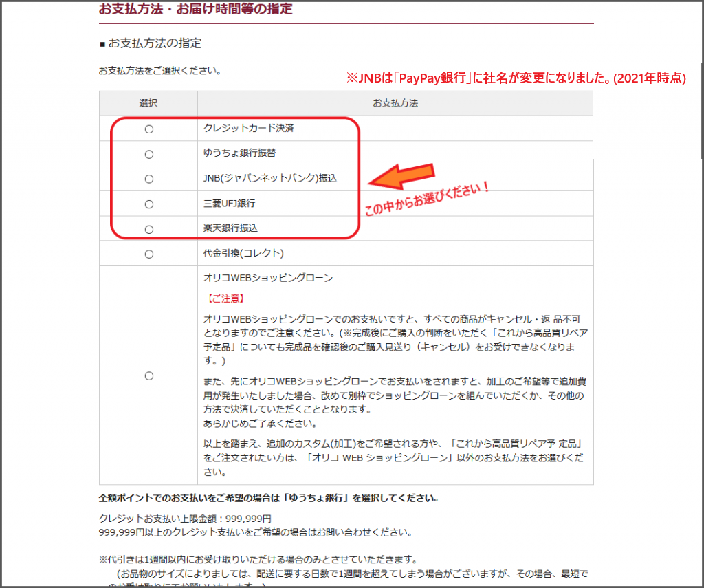Click the 選択 column header
704x588 pixels.
(x=148, y=103)
